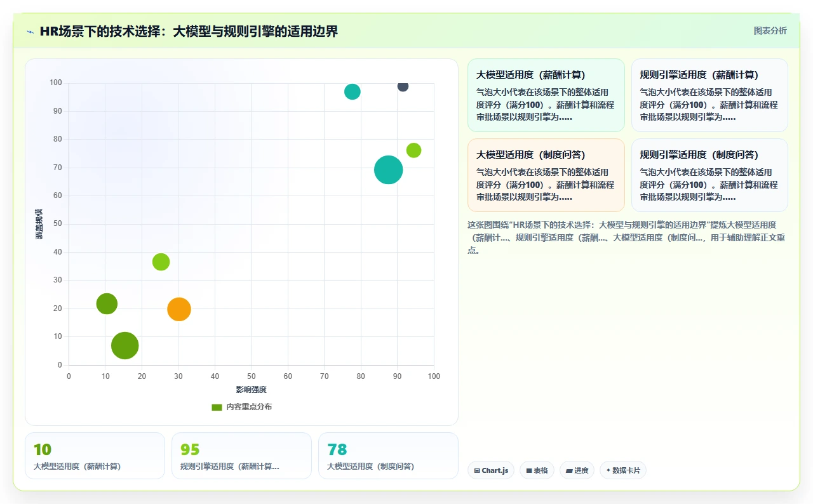The width and height of the screenshot is (813, 504).
Task: Click the dark green bubble near y value 21
Action: (x=107, y=304)
